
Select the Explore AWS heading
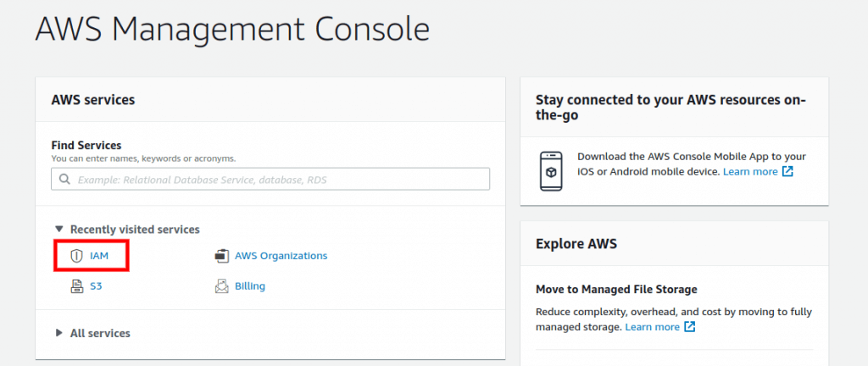tap(576, 244)
